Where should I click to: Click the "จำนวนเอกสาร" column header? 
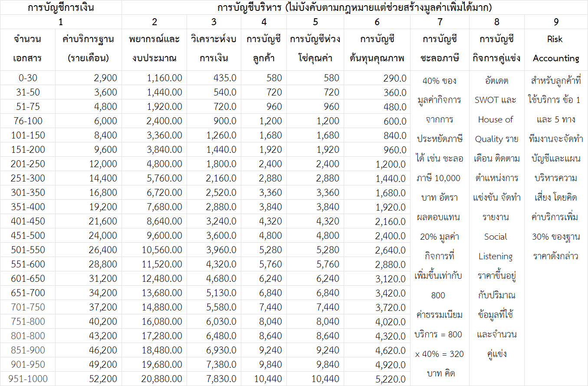(28, 49)
